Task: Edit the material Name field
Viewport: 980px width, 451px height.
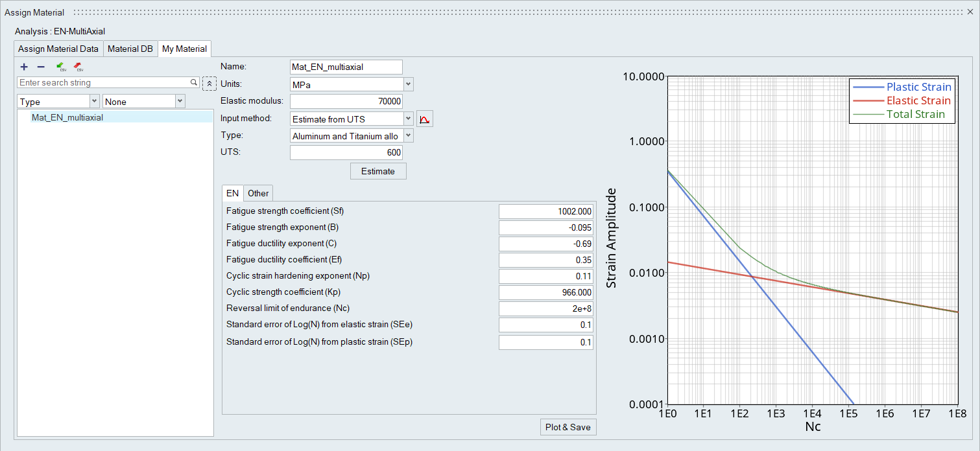Action: [346, 67]
